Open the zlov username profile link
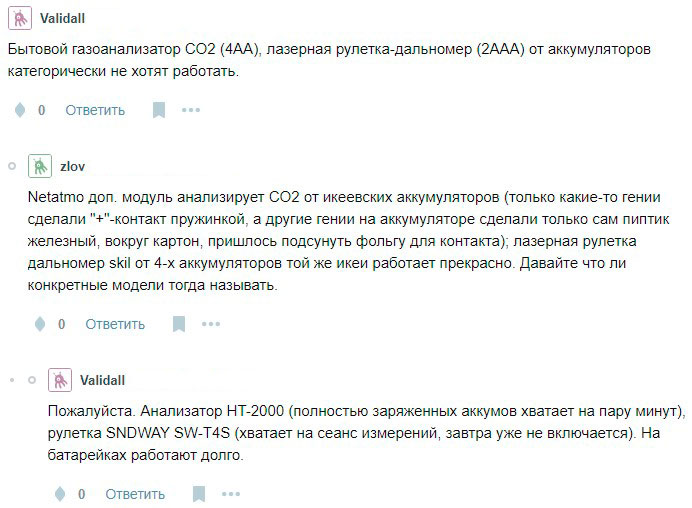Viewport: 692px width, 508px height. [x=73, y=165]
